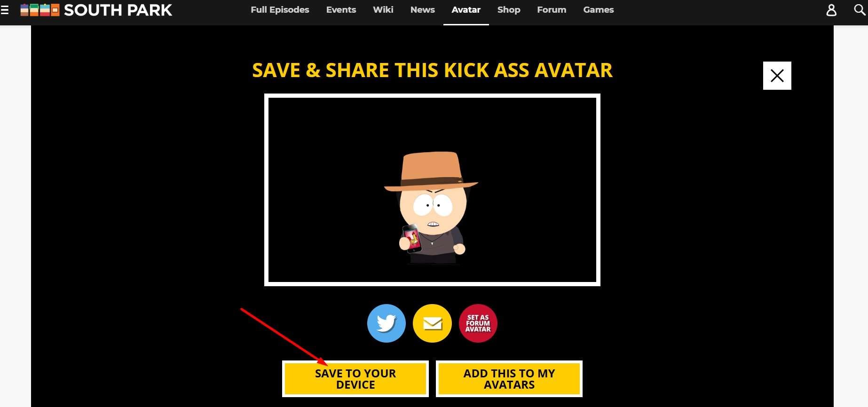Image resolution: width=868 pixels, height=407 pixels.
Task: Go to the Events page
Action: 341,10
